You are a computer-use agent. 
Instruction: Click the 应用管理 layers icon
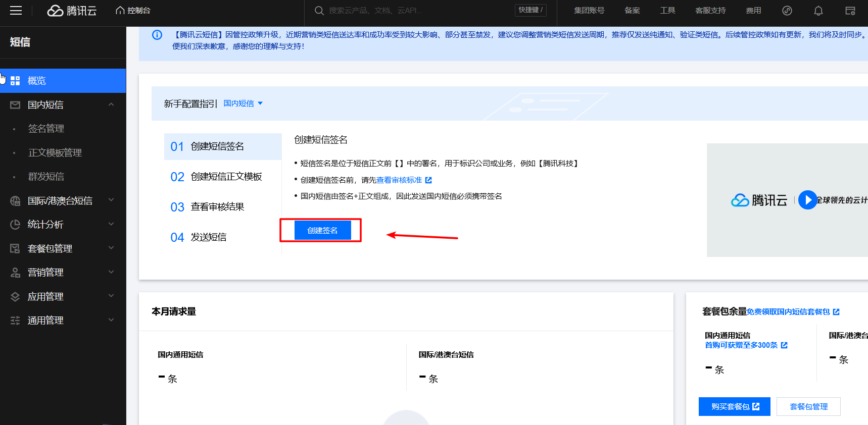click(x=15, y=297)
